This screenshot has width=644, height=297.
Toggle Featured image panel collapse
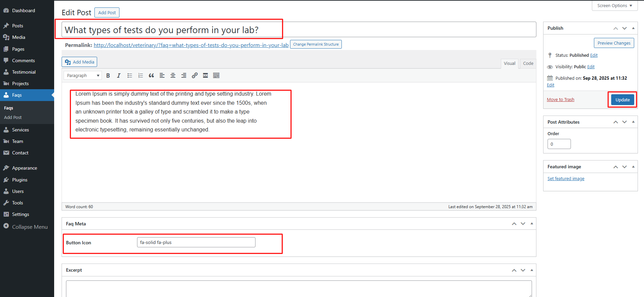pyautogui.click(x=633, y=167)
